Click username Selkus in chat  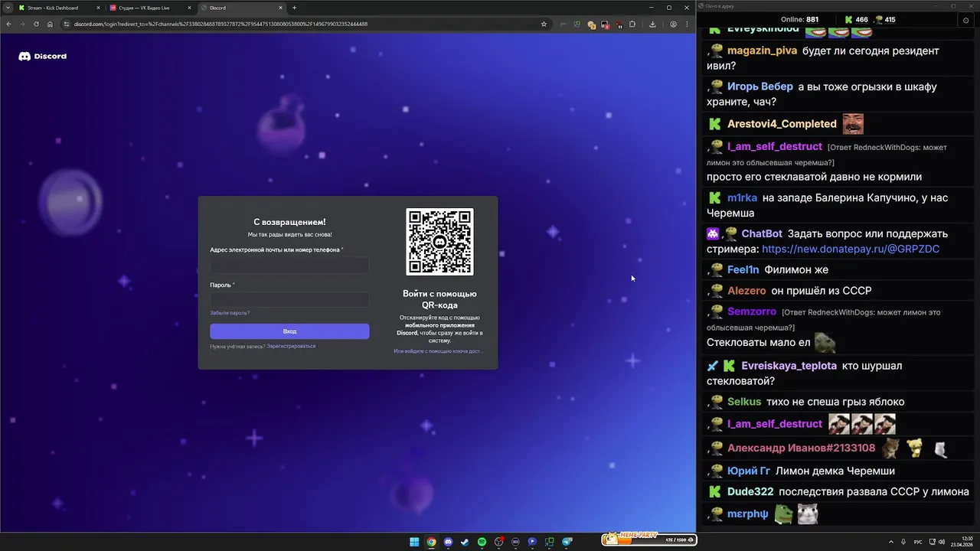click(744, 402)
